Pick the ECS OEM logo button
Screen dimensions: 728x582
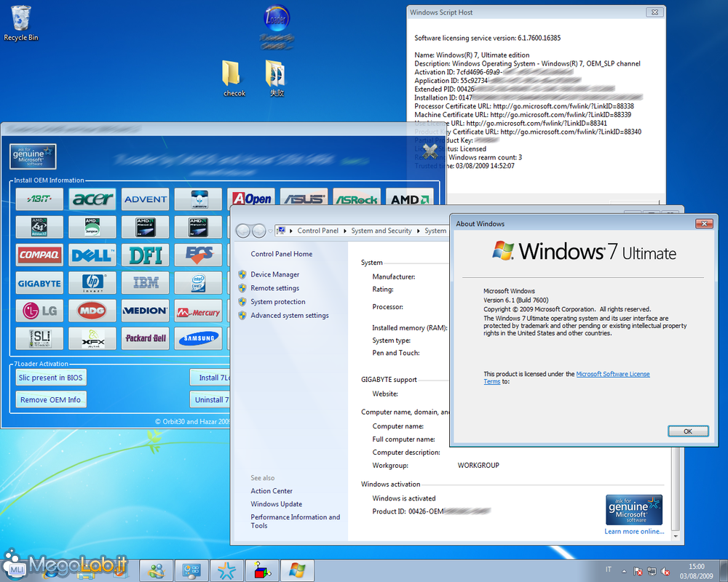tap(198, 255)
